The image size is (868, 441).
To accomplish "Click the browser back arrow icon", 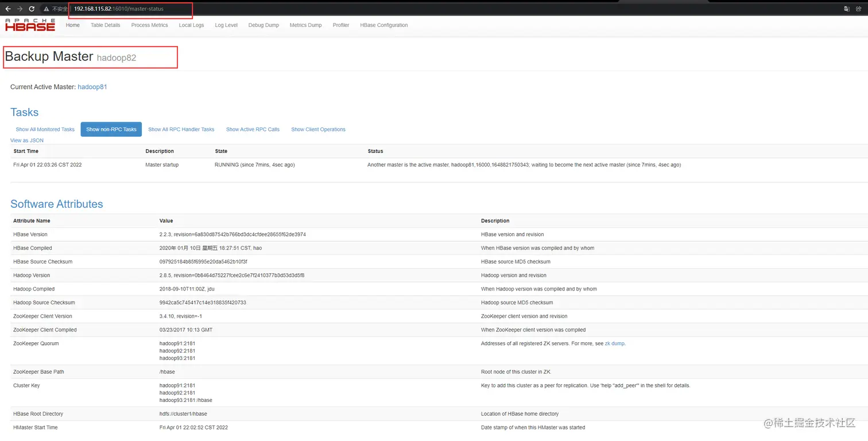I will point(8,9).
